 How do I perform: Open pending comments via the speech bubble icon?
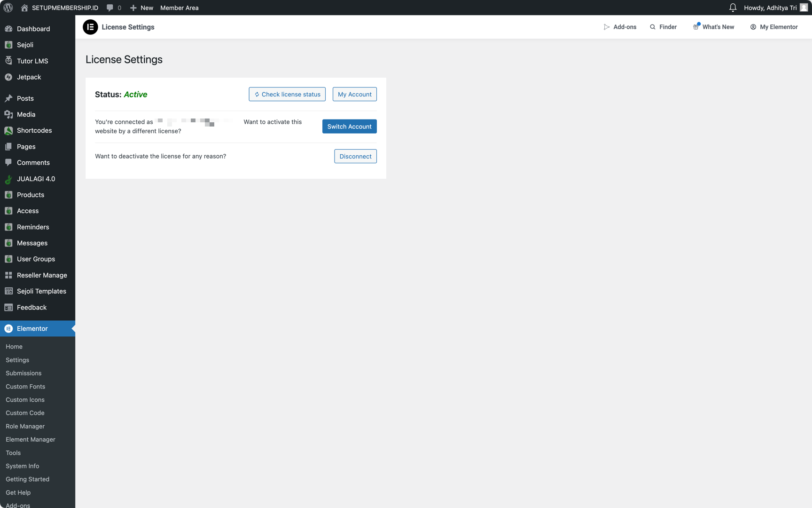111,8
